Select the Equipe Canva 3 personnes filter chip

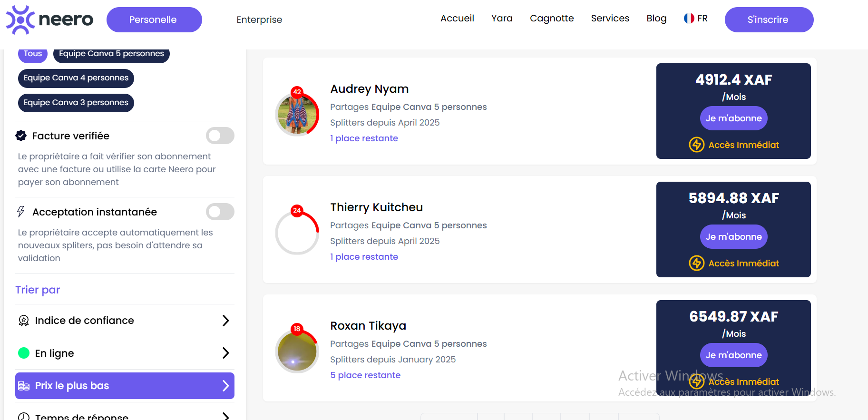coord(76,103)
